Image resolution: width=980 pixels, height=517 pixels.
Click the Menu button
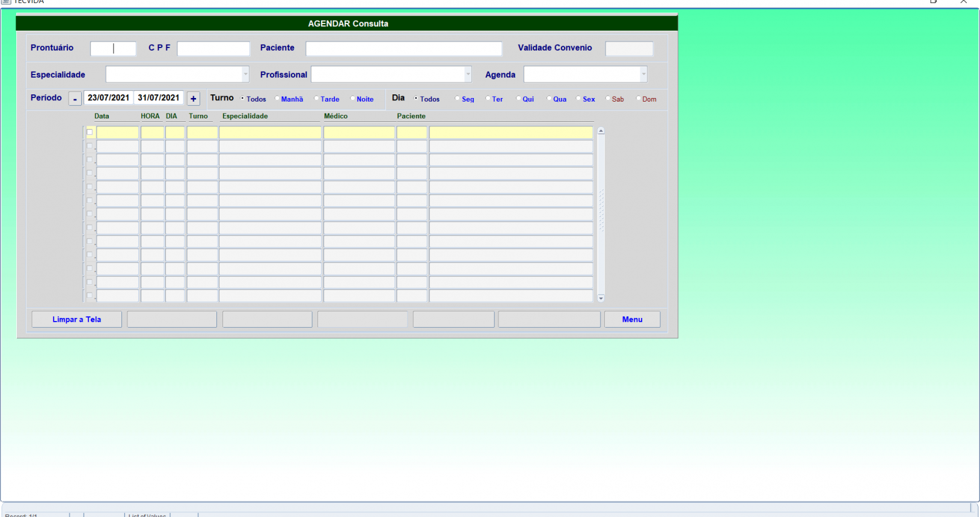(632, 319)
